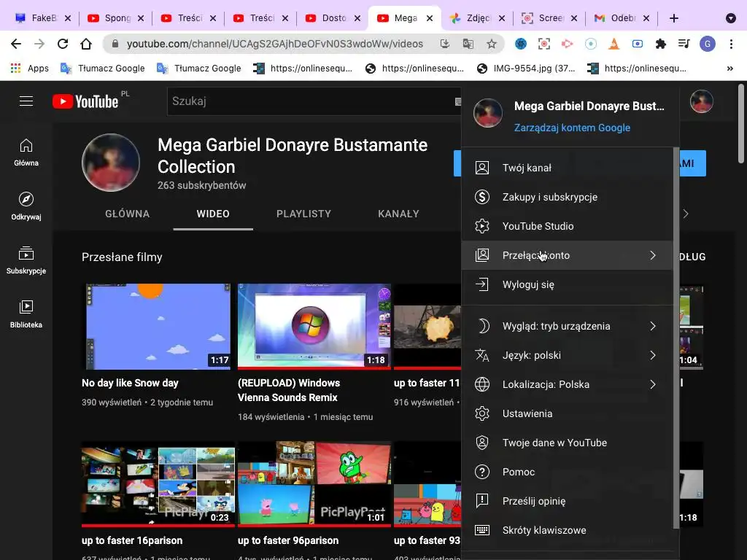Close the Mega tab
This screenshot has width=747, height=560.
click(x=429, y=18)
